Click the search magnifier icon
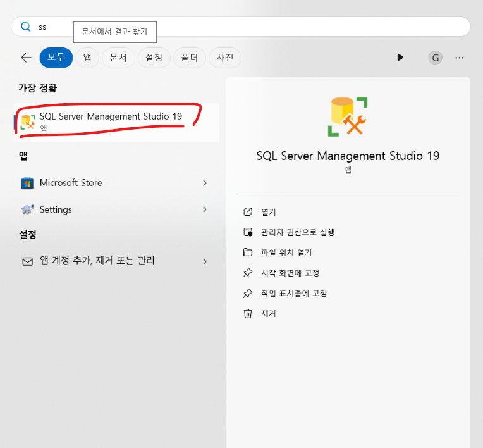Screen dimensions: 483x448 tap(26, 27)
